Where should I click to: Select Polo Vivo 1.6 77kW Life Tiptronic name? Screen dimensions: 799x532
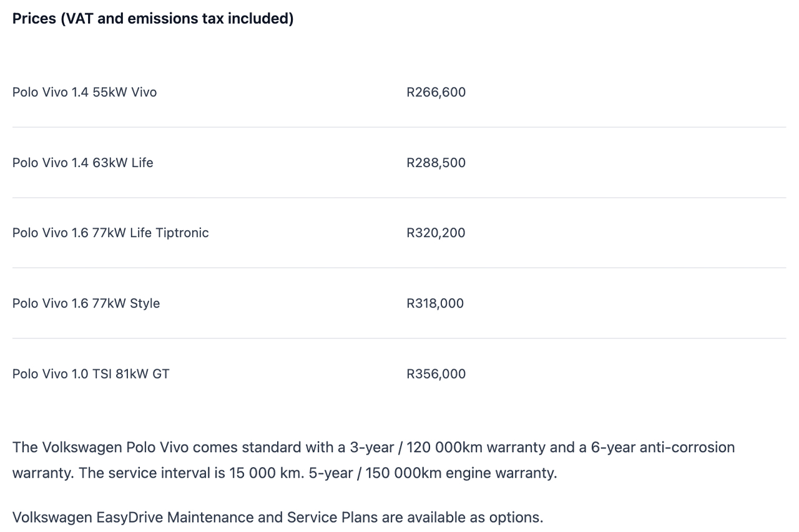pyautogui.click(x=110, y=233)
